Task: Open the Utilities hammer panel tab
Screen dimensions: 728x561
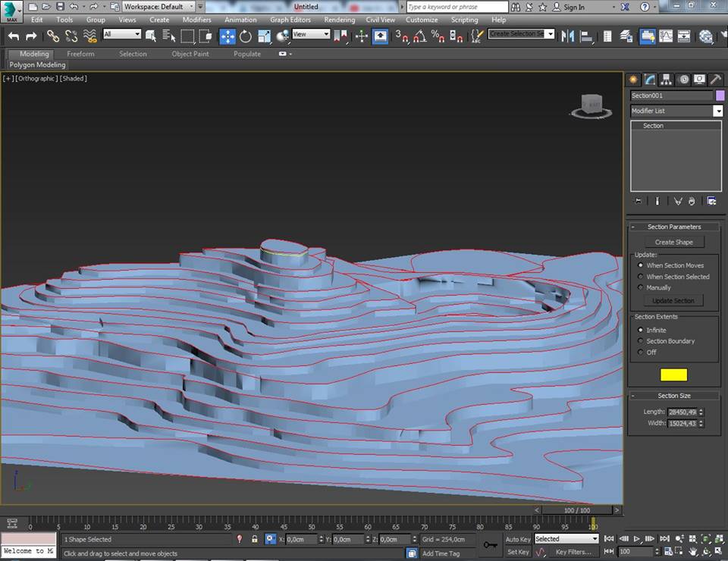Action: pyautogui.click(x=715, y=80)
